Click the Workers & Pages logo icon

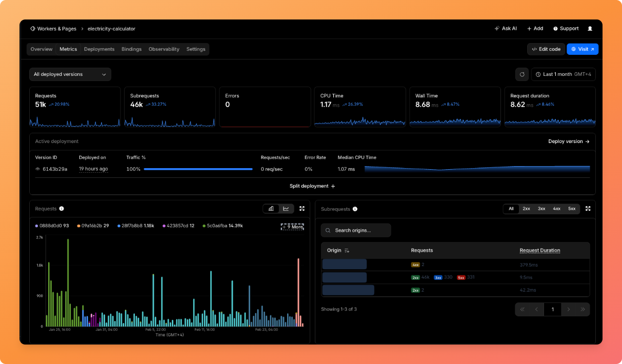tap(33, 29)
